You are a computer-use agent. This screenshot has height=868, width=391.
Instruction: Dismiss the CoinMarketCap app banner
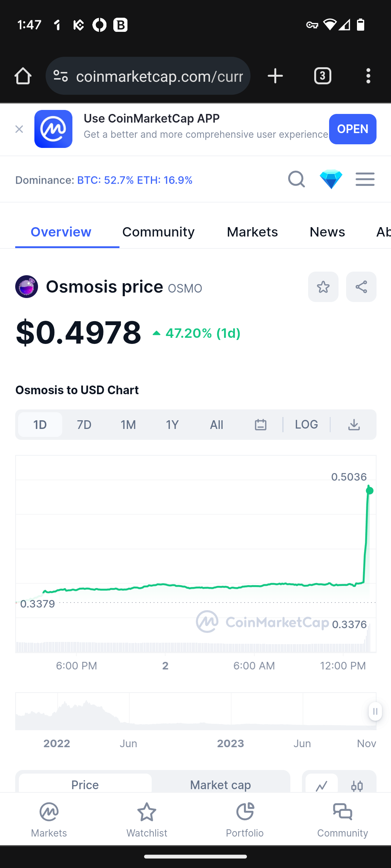tap(19, 129)
